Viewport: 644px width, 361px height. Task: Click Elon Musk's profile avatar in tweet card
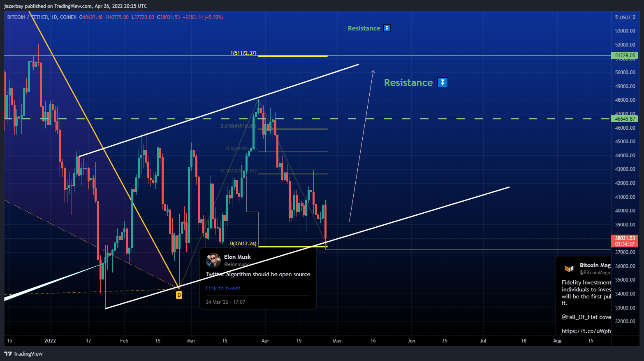pyautogui.click(x=213, y=260)
